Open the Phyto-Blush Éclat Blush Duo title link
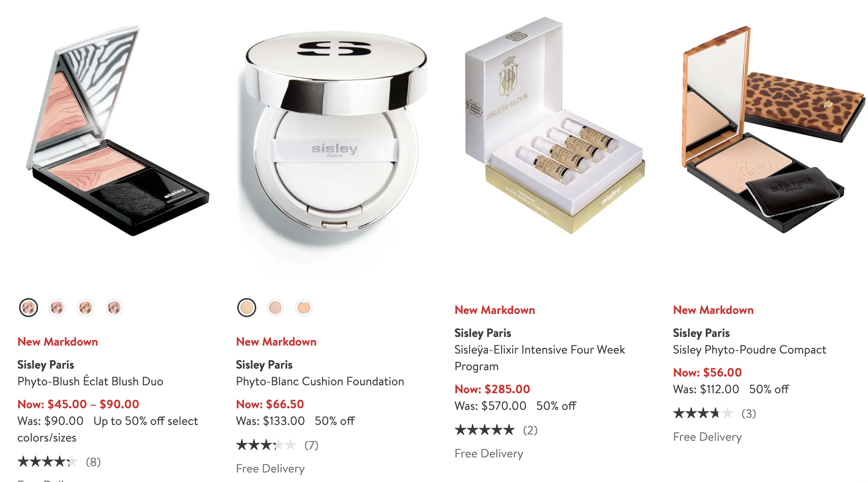868x482 pixels. click(x=90, y=381)
